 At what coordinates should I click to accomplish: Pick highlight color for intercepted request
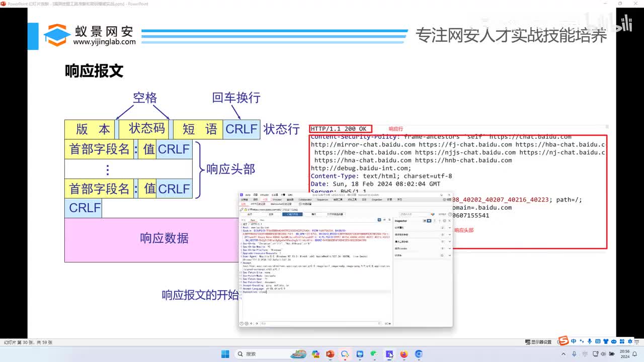(x=433, y=214)
